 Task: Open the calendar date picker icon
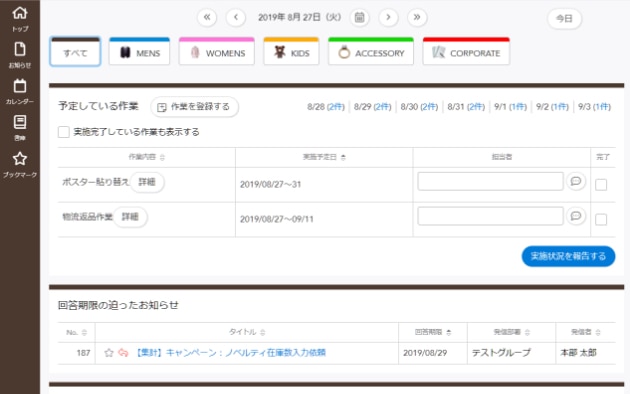[360, 17]
